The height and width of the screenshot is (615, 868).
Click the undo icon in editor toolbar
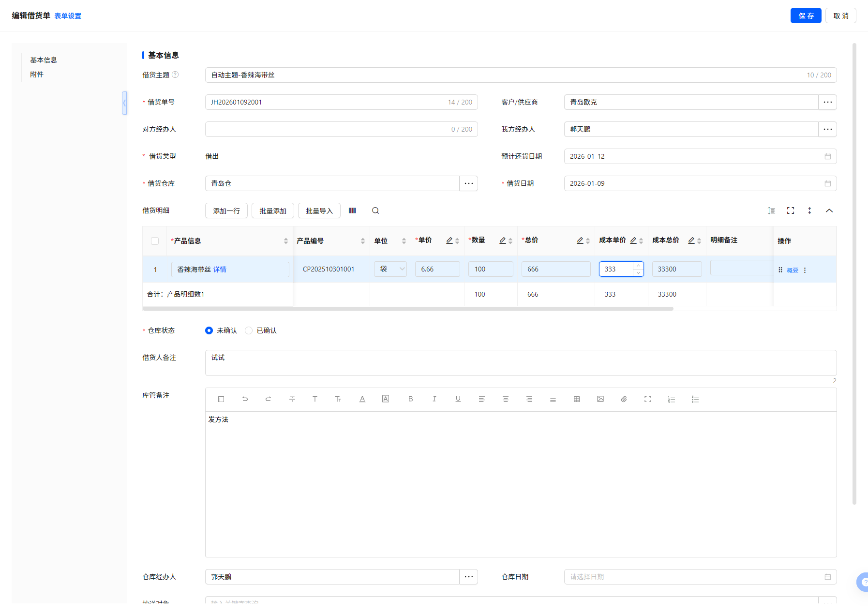(245, 399)
